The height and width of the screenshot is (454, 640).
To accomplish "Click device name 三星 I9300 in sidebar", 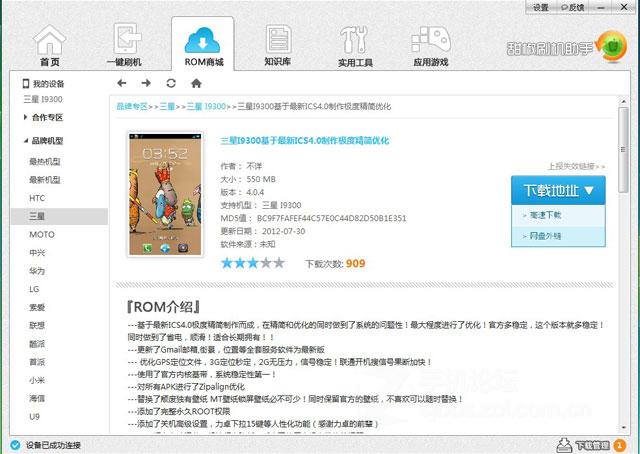I will coord(43,99).
